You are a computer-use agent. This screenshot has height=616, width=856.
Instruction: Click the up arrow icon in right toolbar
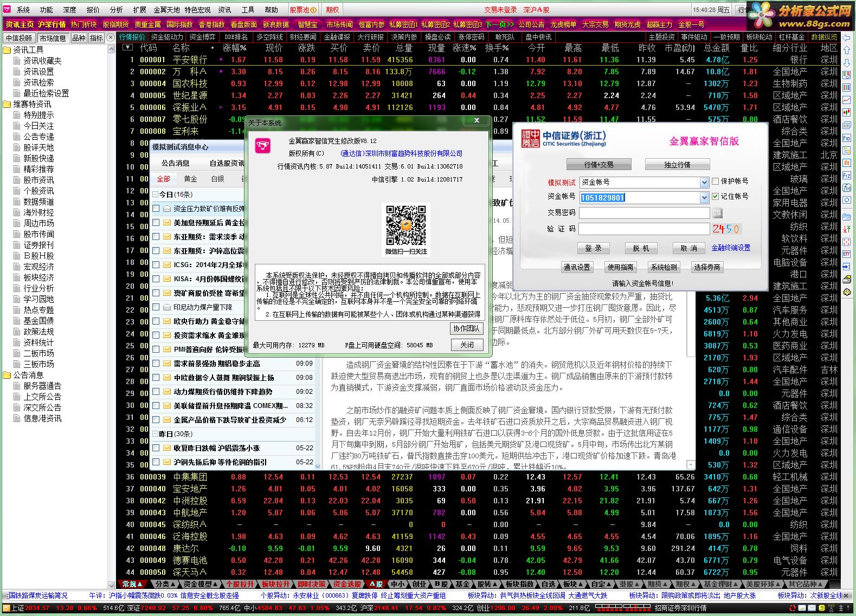[x=847, y=50]
